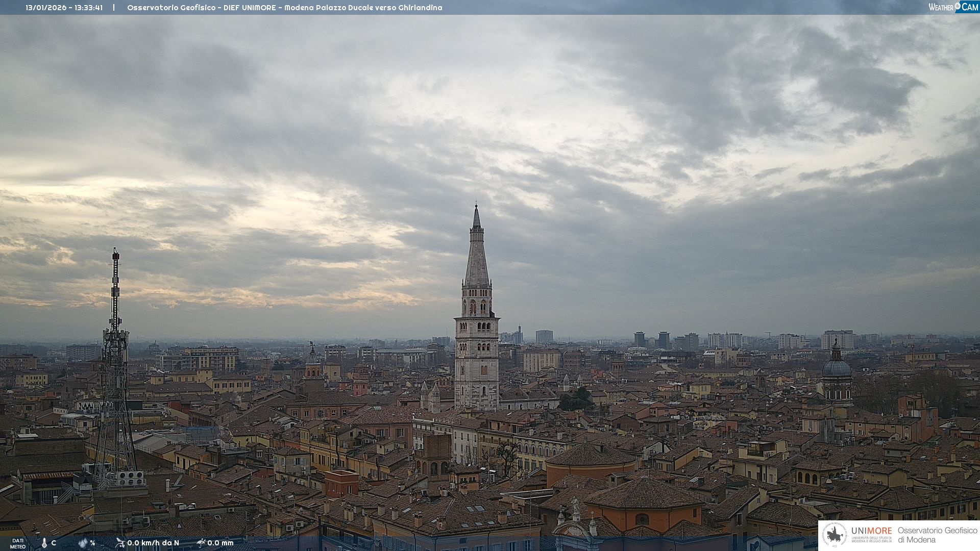Click the humidity percent symbol
Screen dimensions: 980x551
(92, 543)
